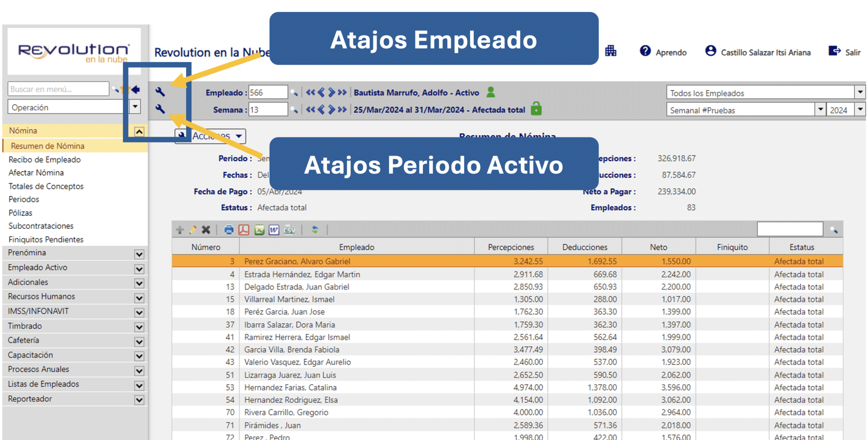Export the table as CSV
Screen dimensions: 868x440
[289, 230]
